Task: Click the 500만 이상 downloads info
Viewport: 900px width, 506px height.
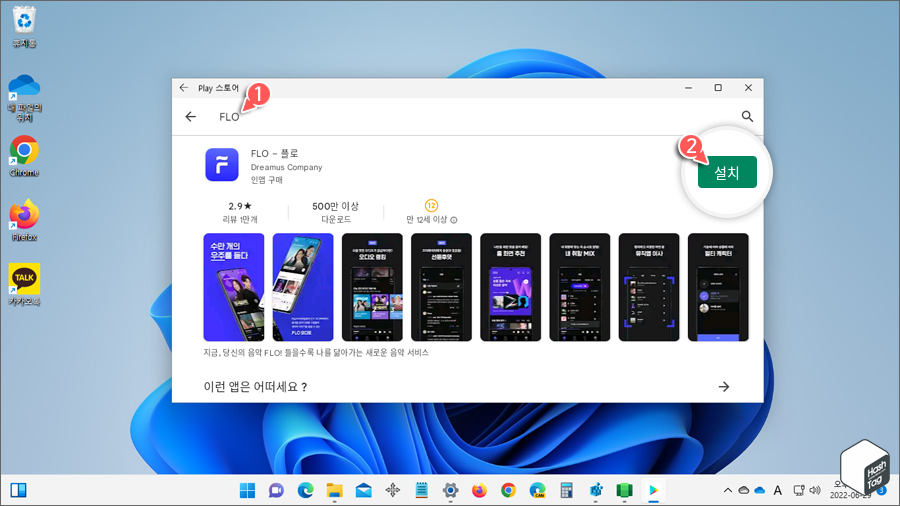Action: coord(336,212)
